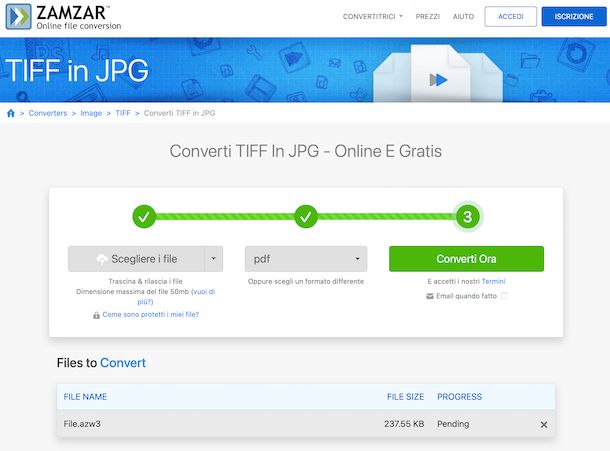Viewport: 610px width, 451px height.
Task: Click the FILE SIZE column header
Action: (405, 397)
